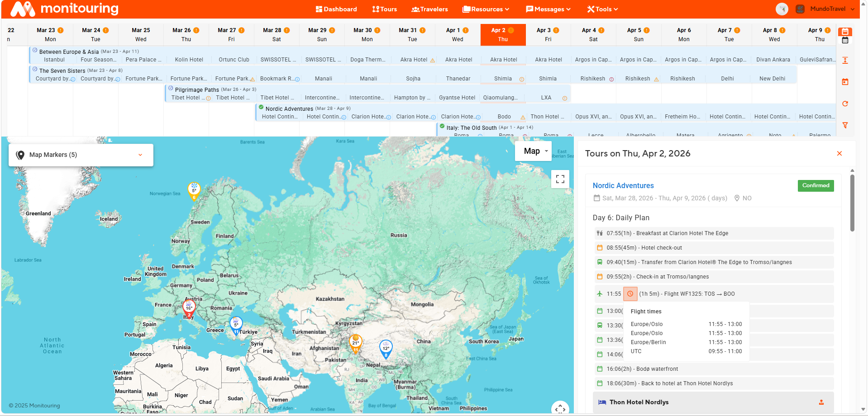Open the filter options funnel icon
The height and width of the screenshot is (416, 868).
(x=845, y=125)
